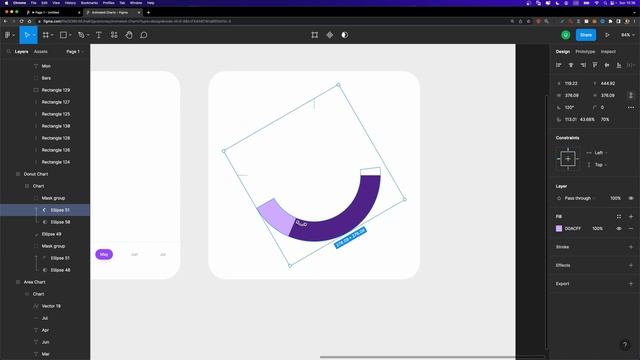Screen dimensions: 640x360
Task: Switch to the Layers tab
Action: [x=22, y=51]
